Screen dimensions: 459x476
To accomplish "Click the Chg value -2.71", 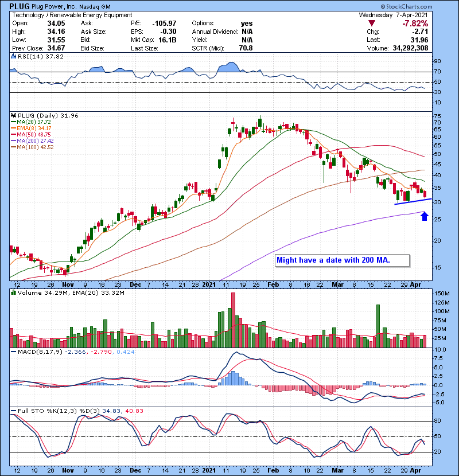I will pyautogui.click(x=420, y=32).
